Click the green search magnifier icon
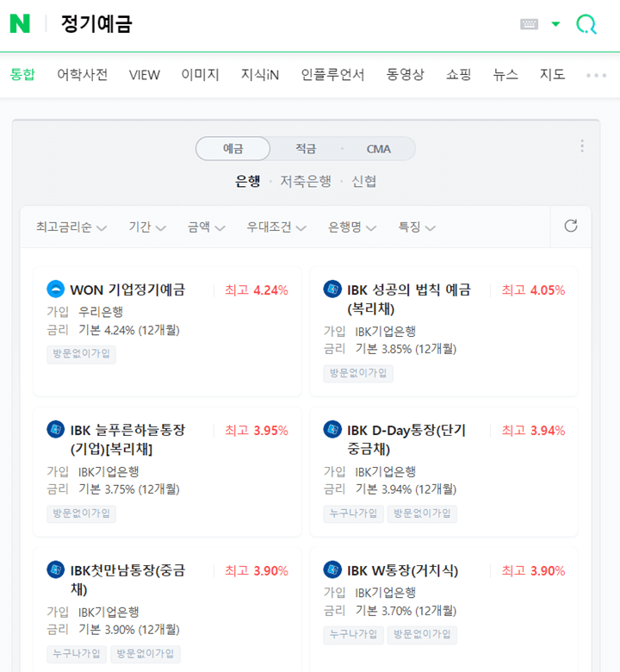The image size is (620, 672). click(x=586, y=24)
